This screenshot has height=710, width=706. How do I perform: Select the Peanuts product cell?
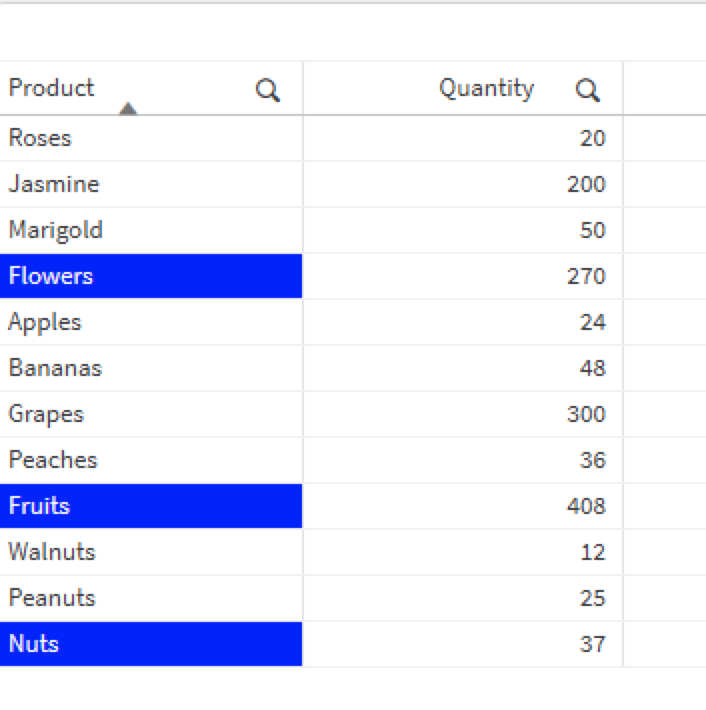point(52,598)
